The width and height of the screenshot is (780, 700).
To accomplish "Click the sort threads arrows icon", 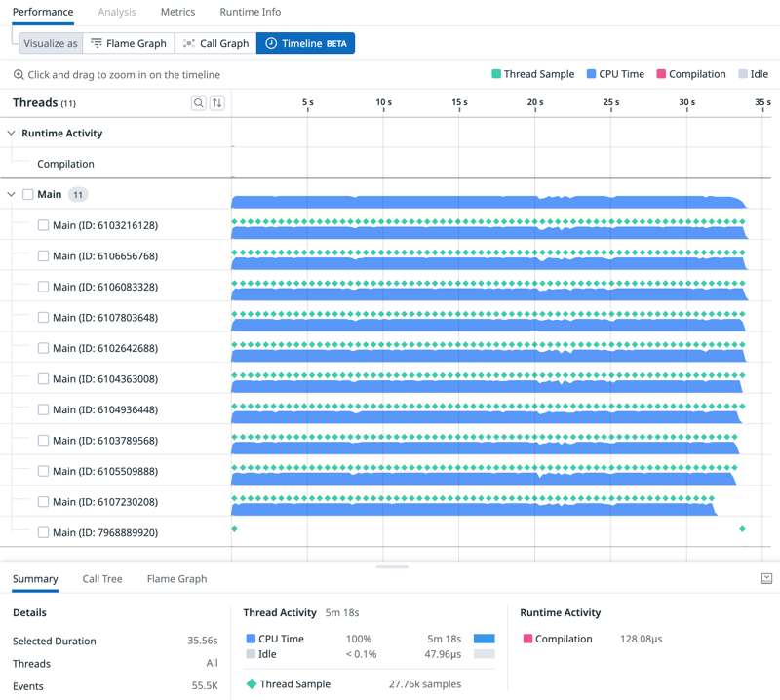I will click(x=217, y=103).
